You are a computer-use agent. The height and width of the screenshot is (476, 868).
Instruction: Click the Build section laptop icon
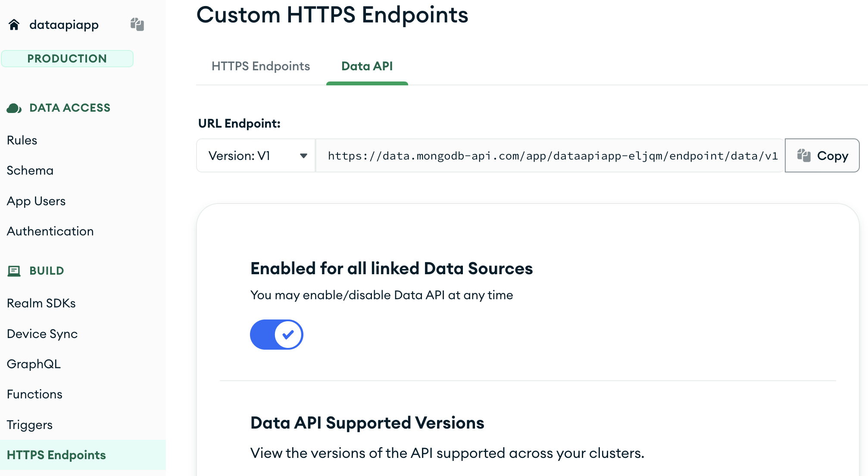coord(14,271)
